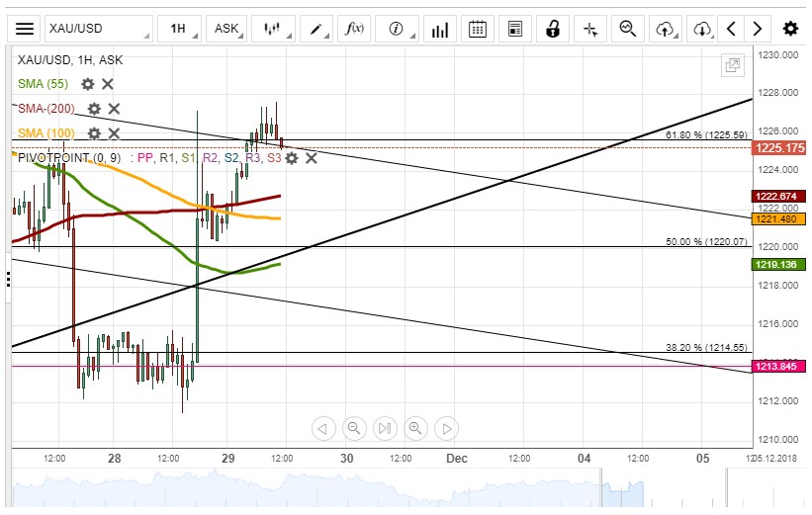Remove the SMA (200) indicator
The height and width of the screenshot is (515, 812).
point(114,109)
